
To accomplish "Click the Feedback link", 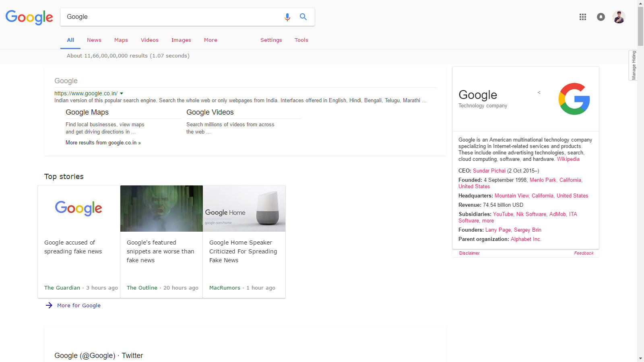I will pos(584,253).
